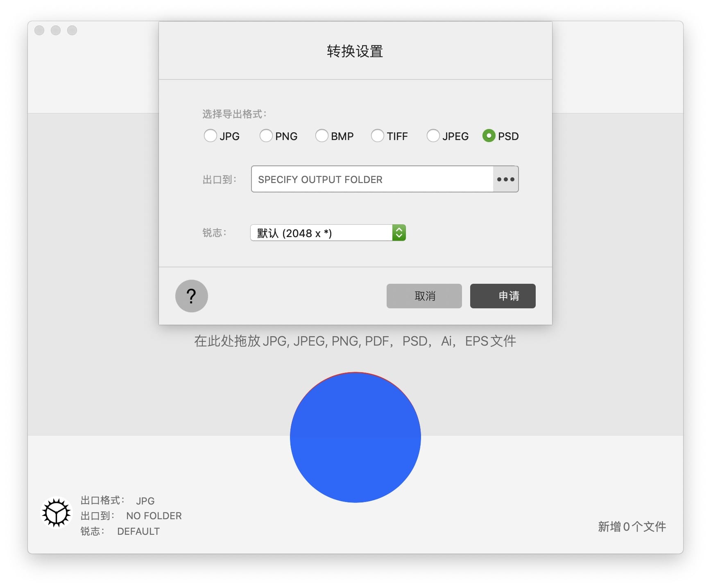Viewport: 711px width, 588px height.
Task: Choose the TIFF radio option
Action: [378, 136]
